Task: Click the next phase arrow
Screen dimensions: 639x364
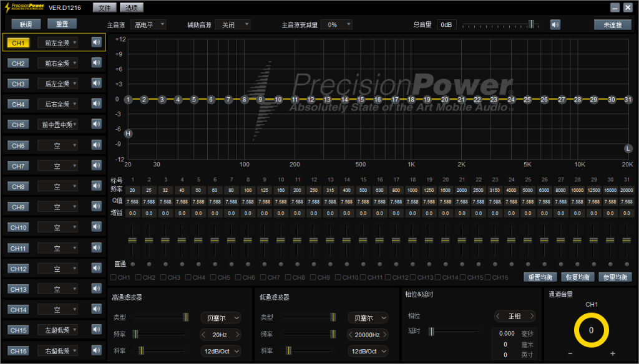Action: 532,316
